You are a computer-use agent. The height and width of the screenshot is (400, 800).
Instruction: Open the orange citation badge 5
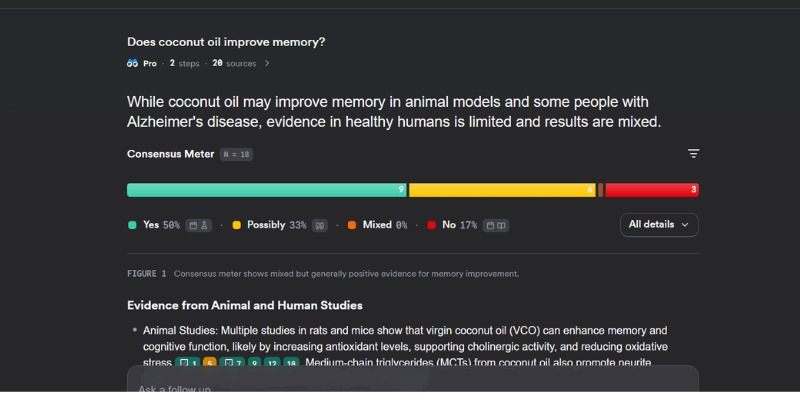click(210, 363)
